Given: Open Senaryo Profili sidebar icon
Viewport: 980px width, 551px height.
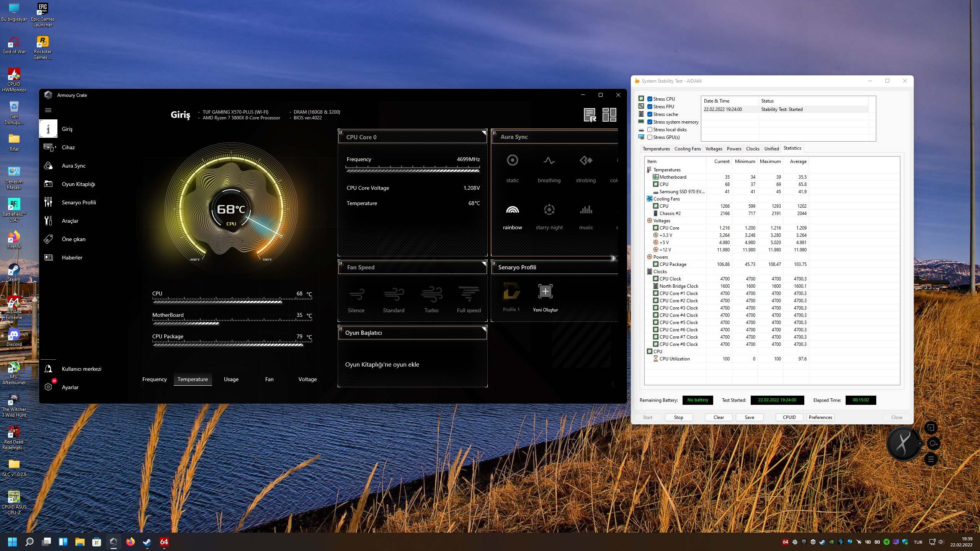Looking at the screenshot, I should [x=48, y=202].
